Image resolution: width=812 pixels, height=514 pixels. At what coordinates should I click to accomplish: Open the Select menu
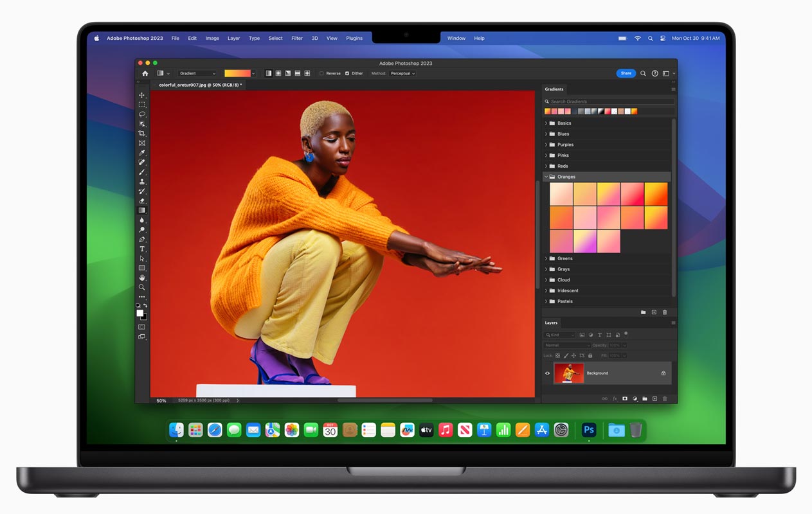point(275,39)
